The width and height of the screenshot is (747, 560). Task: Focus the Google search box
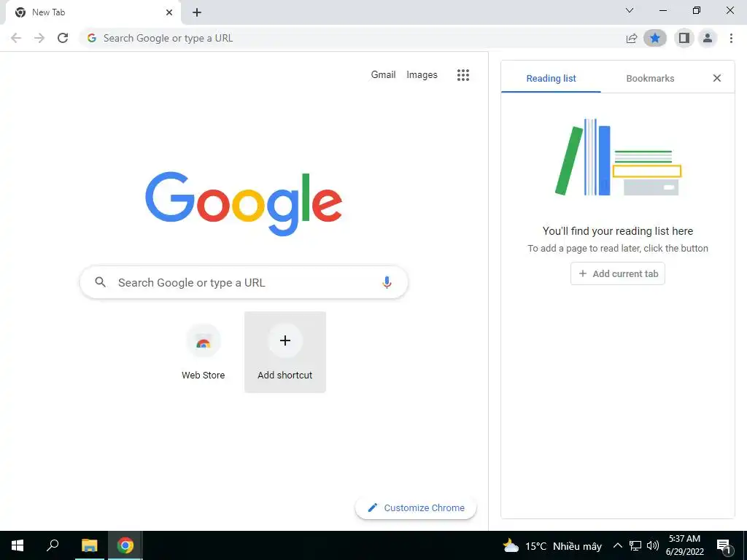pos(244,282)
